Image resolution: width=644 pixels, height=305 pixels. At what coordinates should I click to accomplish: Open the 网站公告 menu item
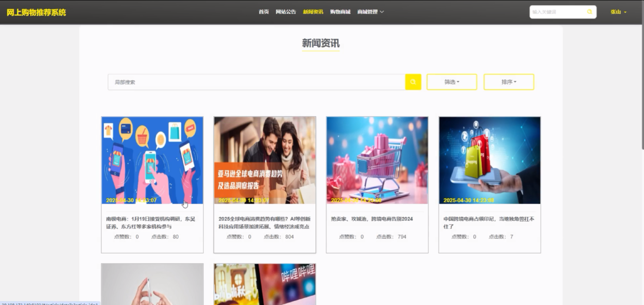tap(286, 12)
